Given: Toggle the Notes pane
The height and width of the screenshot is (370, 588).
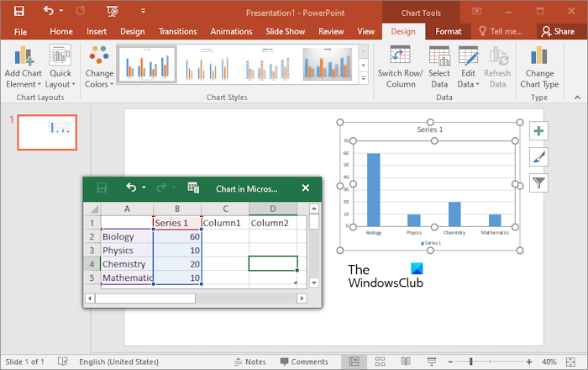Looking at the screenshot, I should click(x=249, y=362).
